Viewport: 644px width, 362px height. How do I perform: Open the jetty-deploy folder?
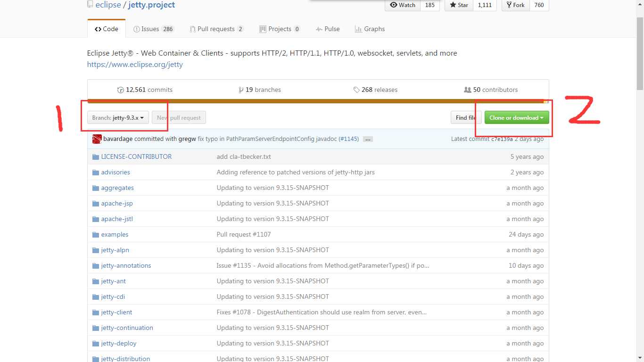click(119, 343)
